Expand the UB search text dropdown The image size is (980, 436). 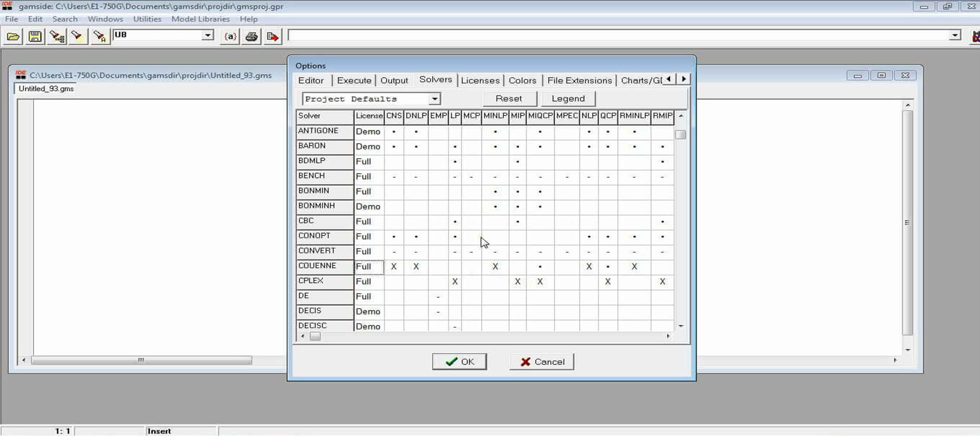208,35
